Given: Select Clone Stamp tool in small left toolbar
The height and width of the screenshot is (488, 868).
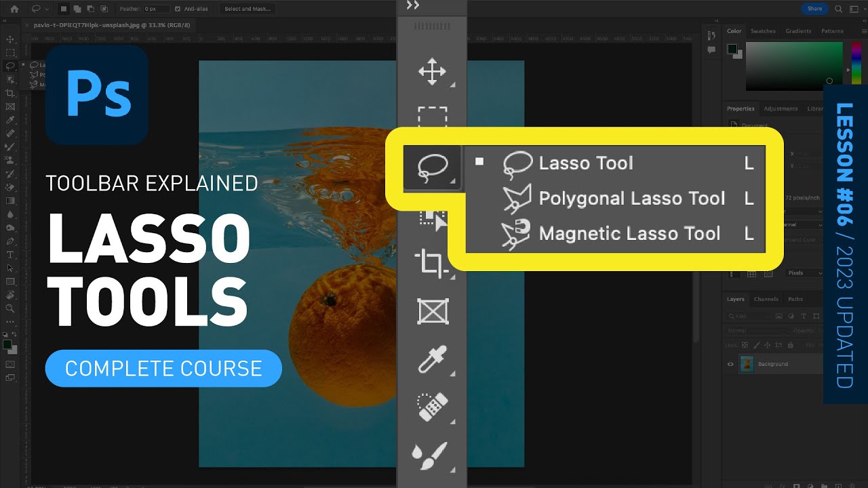Looking at the screenshot, I should [x=10, y=160].
